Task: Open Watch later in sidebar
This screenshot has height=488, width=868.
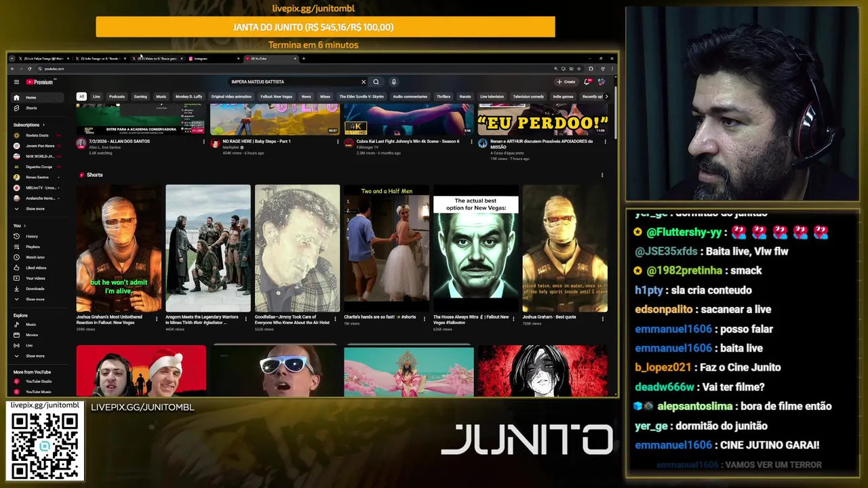Action: 37,258
